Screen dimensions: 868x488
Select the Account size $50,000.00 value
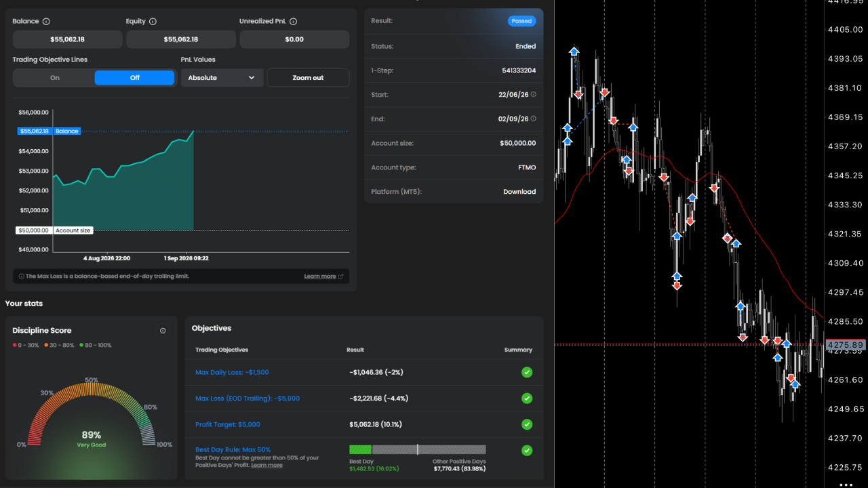pyautogui.click(x=518, y=143)
